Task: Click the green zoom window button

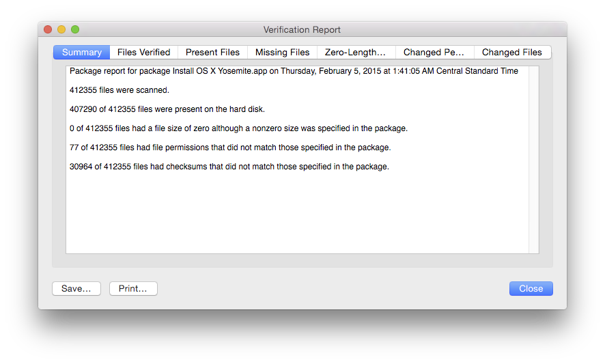Action: point(75,29)
